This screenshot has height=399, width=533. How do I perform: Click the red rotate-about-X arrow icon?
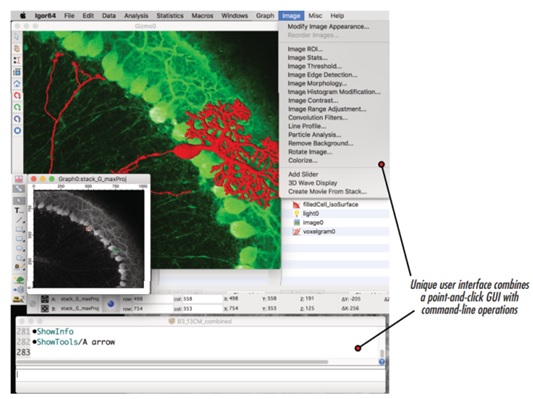[17, 96]
